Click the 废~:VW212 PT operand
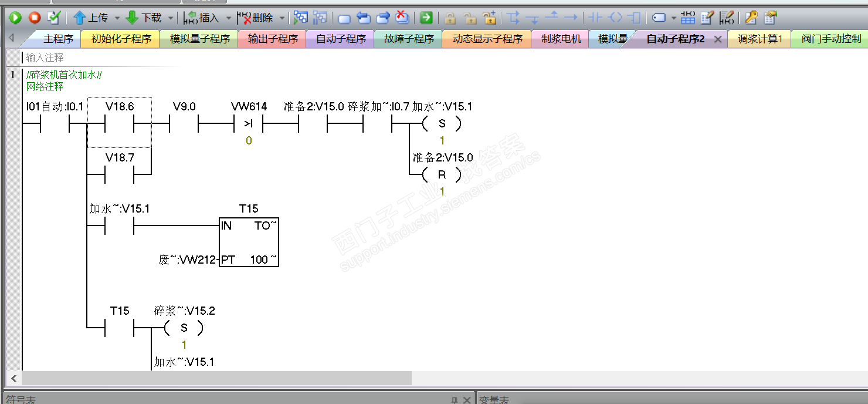This screenshot has width=868, height=404. click(187, 260)
